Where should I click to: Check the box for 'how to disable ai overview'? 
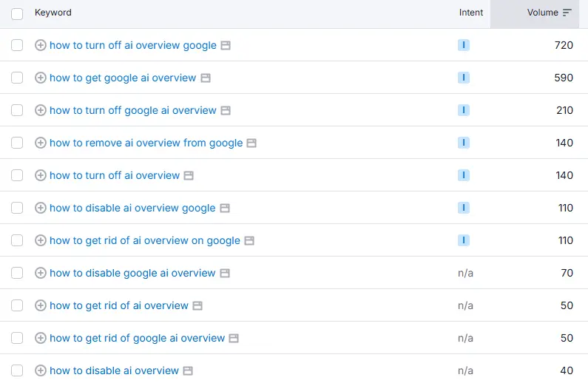coord(17,371)
